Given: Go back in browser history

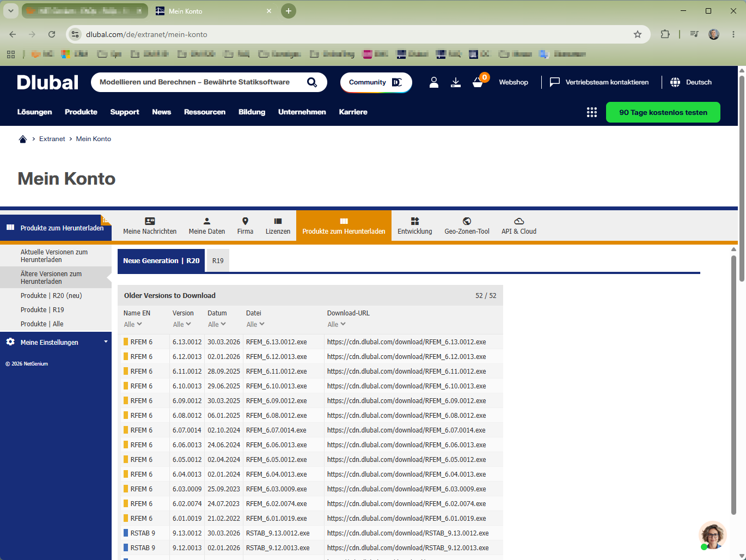Looking at the screenshot, I should (x=13, y=34).
